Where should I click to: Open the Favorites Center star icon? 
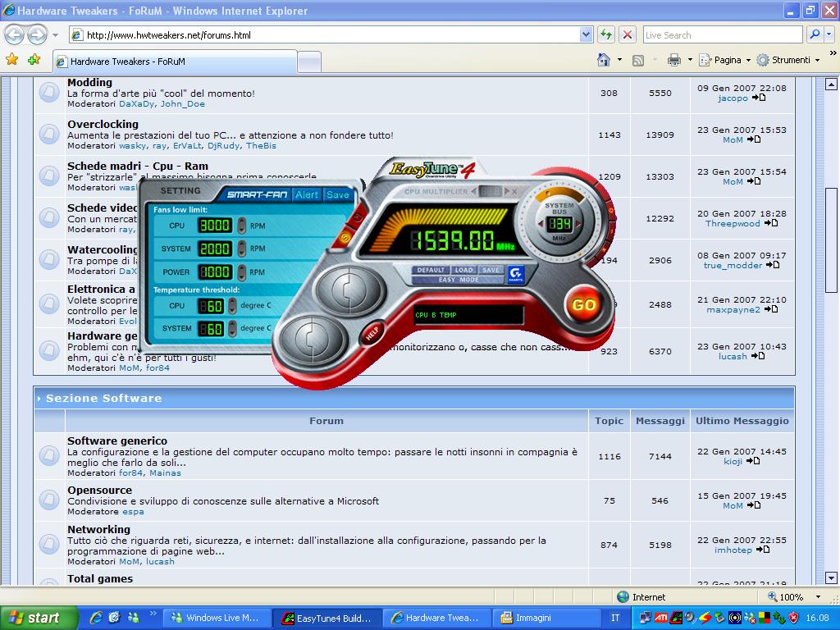(x=11, y=59)
